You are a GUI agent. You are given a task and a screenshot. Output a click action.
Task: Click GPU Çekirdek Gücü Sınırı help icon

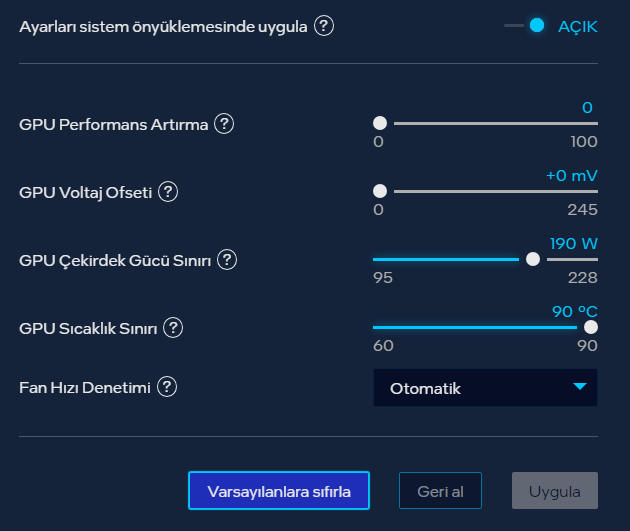point(227,260)
